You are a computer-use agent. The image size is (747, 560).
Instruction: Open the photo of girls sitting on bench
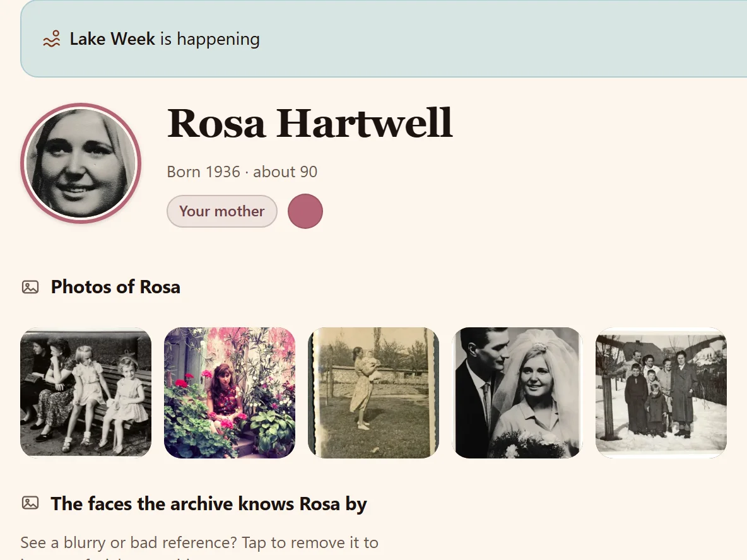(x=86, y=393)
